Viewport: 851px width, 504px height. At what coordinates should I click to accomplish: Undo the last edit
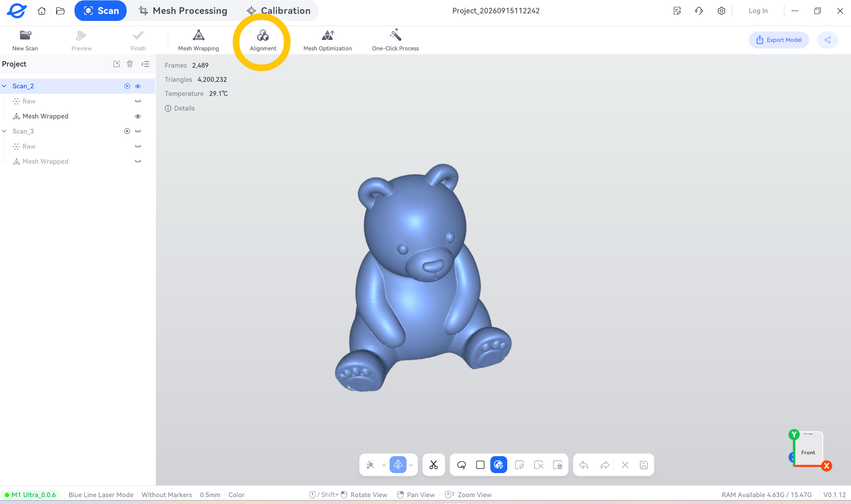(x=584, y=464)
